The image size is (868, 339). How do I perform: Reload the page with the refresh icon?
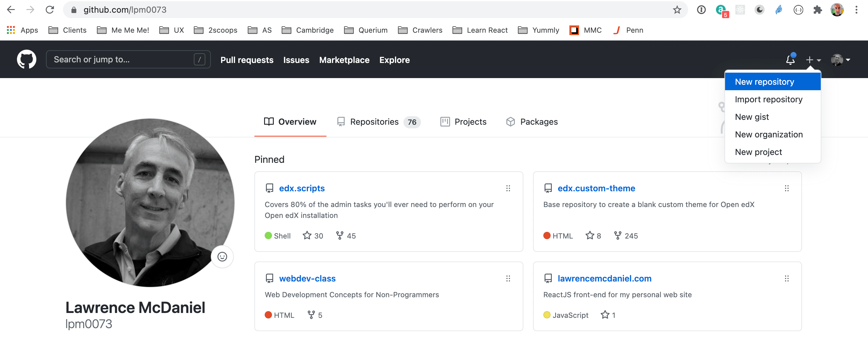(x=50, y=10)
